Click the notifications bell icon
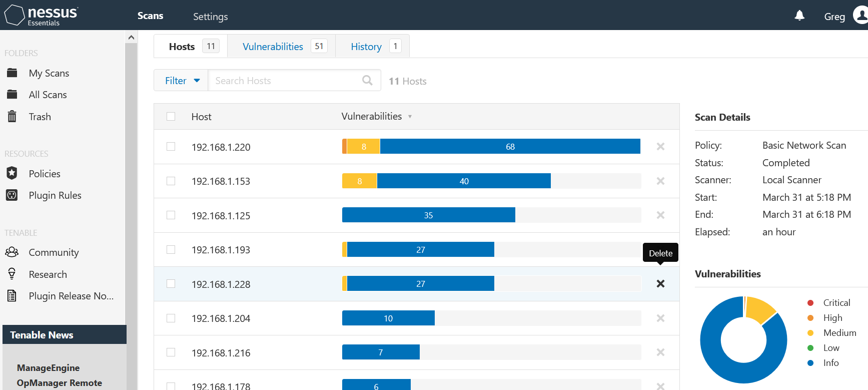The width and height of the screenshot is (868, 390). click(x=799, y=16)
